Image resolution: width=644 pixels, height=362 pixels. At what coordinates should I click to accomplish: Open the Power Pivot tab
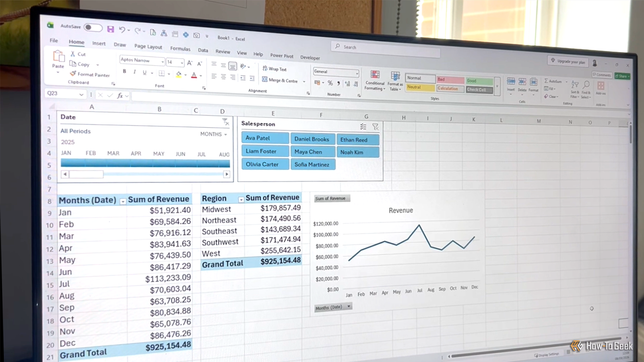pyautogui.click(x=282, y=56)
